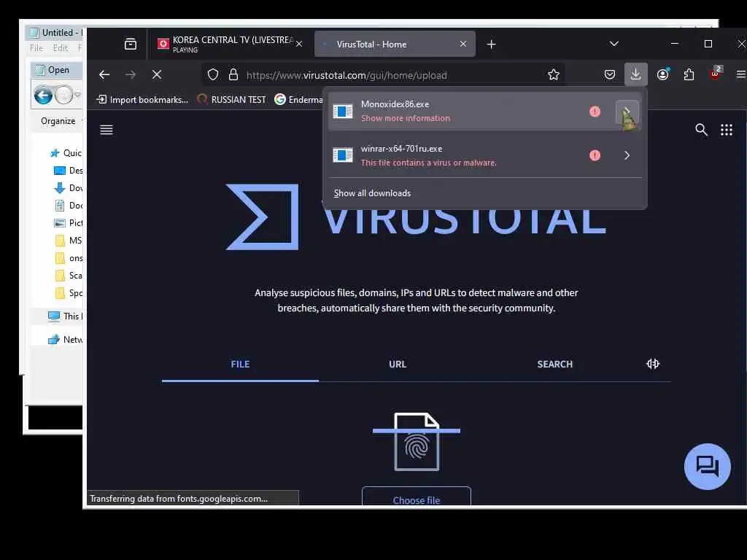Select This PC in Open dialog
Viewport: 747px width, 560px height.
tap(65, 316)
